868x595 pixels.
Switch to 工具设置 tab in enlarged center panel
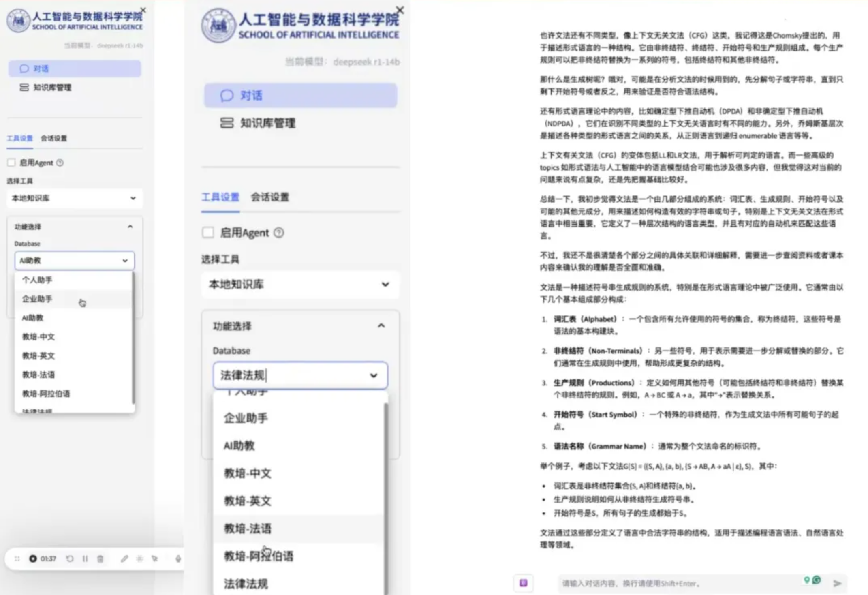[220, 197]
